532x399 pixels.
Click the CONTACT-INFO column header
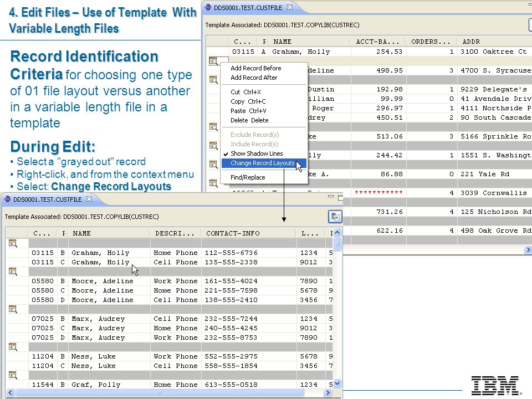coord(249,233)
